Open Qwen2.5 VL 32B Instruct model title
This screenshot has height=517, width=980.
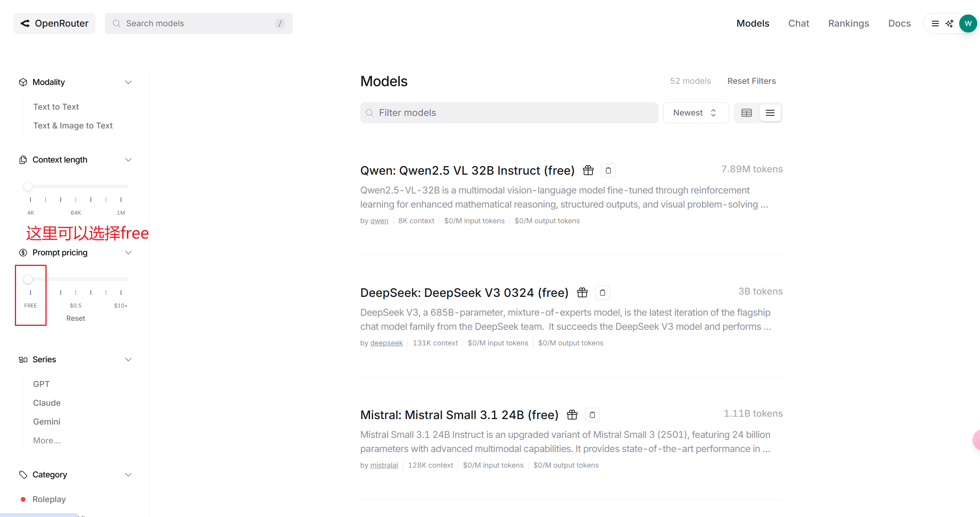pyautogui.click(x=467, y=170)
